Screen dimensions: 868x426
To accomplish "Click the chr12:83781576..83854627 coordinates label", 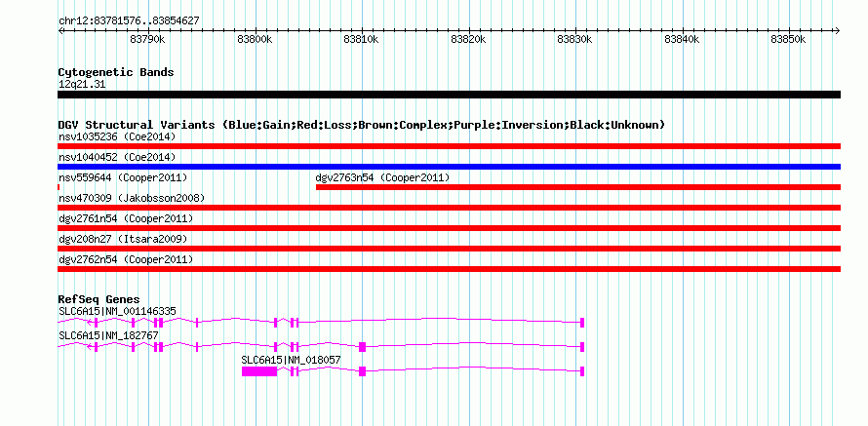I will [129, 21].
